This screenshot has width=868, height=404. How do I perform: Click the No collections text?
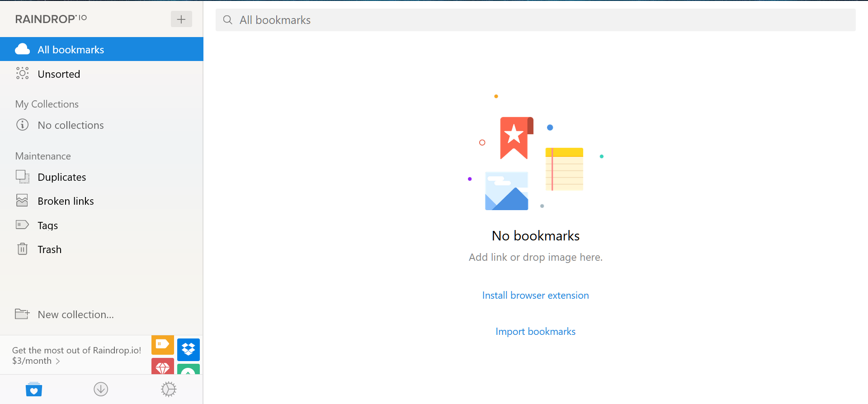click(x=71, y=125)
